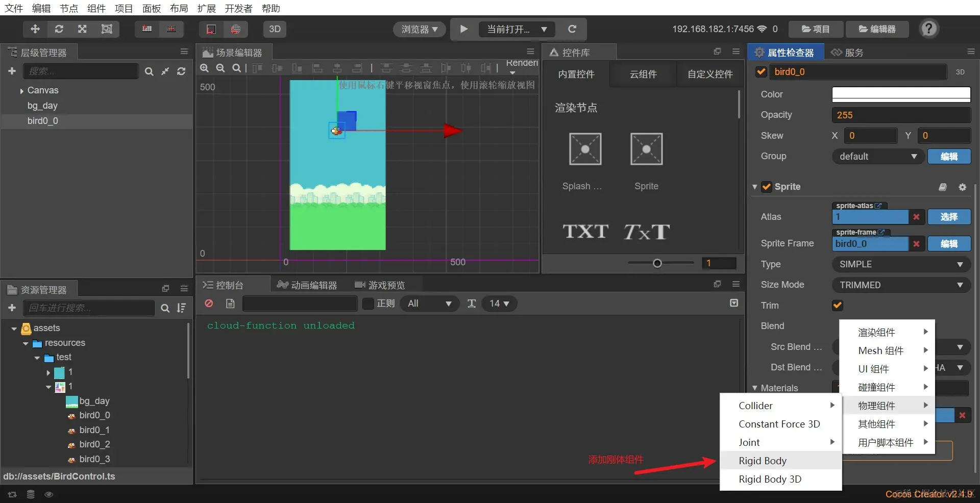Click the Opacity value field

point(901,115)
